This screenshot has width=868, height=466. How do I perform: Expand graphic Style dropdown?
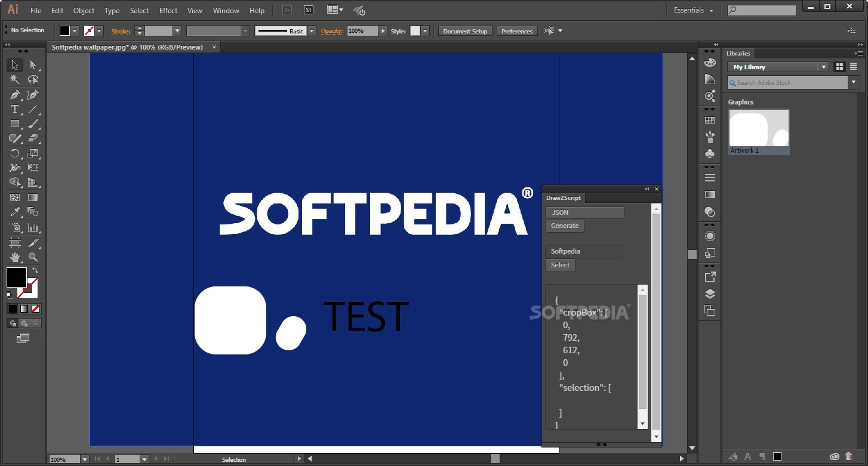tap(425, 31)
